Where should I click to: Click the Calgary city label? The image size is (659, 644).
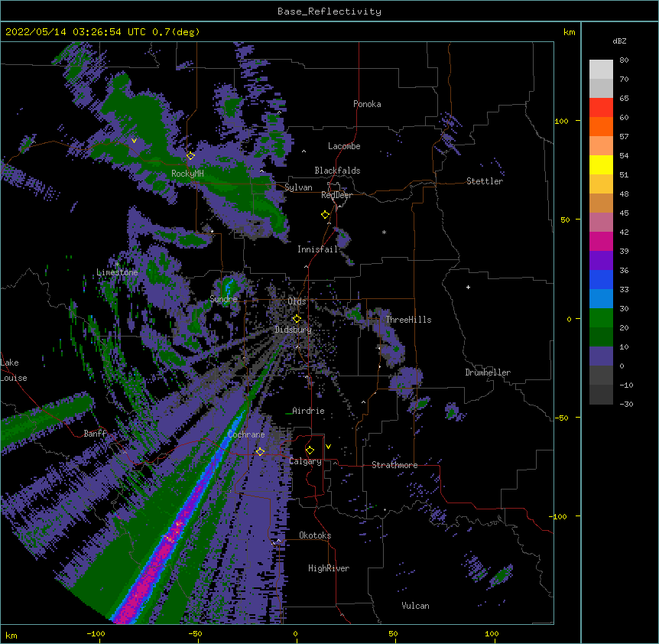coord(306,461)
